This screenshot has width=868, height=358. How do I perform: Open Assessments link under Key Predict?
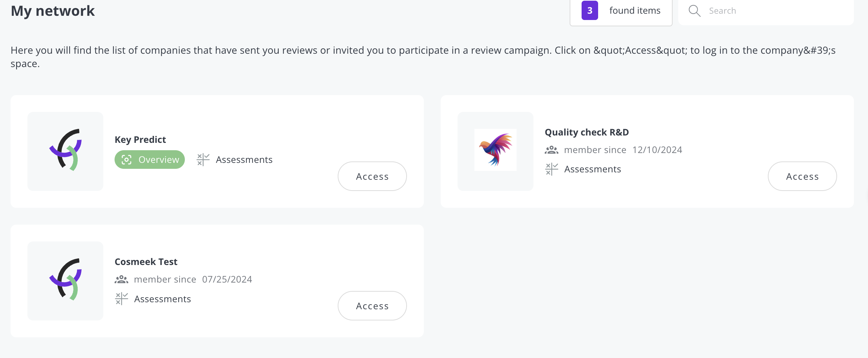tap(244, 160)
